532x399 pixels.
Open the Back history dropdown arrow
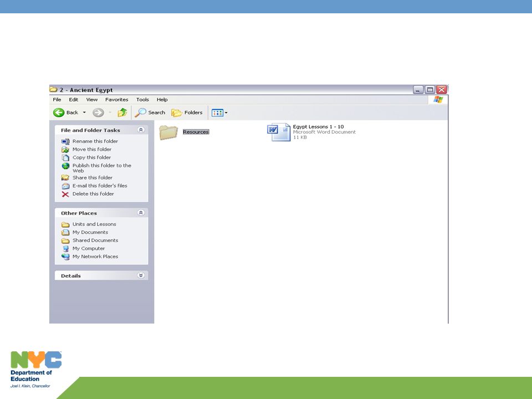84,112
